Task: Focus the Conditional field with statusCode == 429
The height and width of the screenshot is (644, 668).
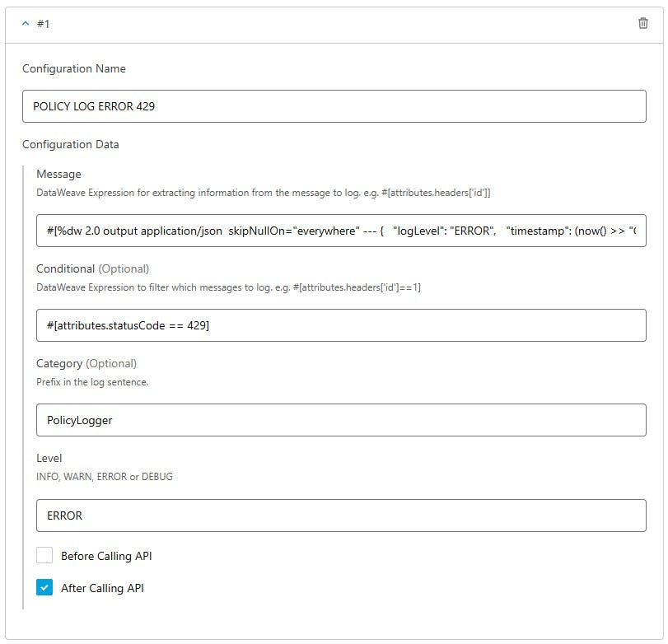Action: (341, 325)
